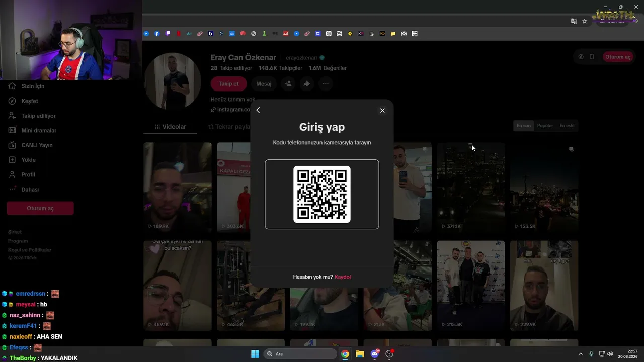Show hidden system tray icons
Viewport: 644px width, 362px height.
tap(580, 354)
